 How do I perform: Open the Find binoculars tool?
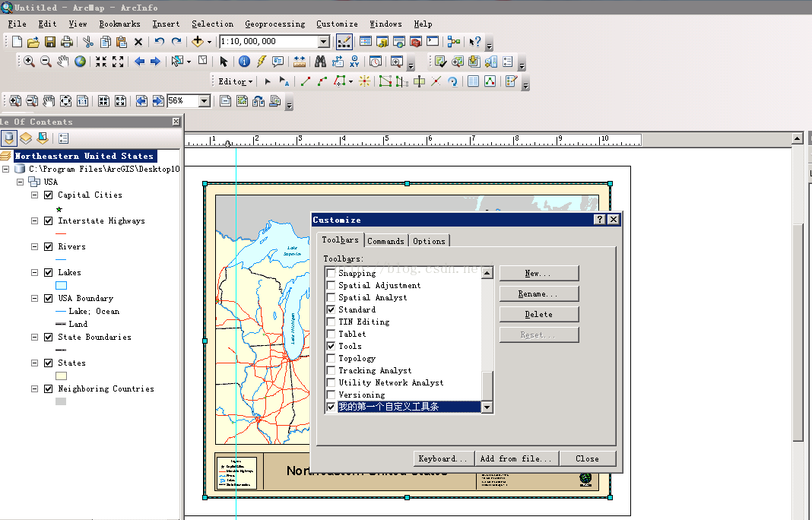[320, 62]
